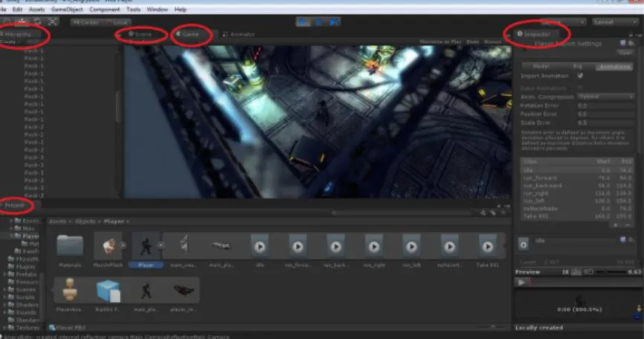Adjust the Preview speed slider

(611, 272)
